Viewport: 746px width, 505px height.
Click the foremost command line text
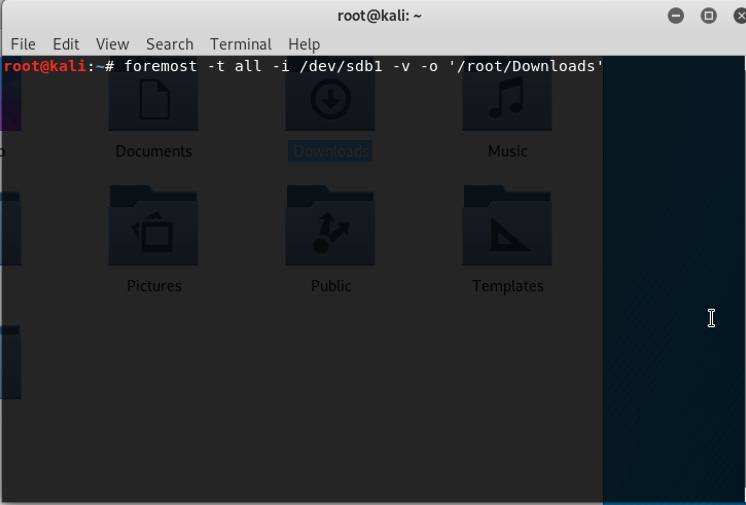[364, 66]
